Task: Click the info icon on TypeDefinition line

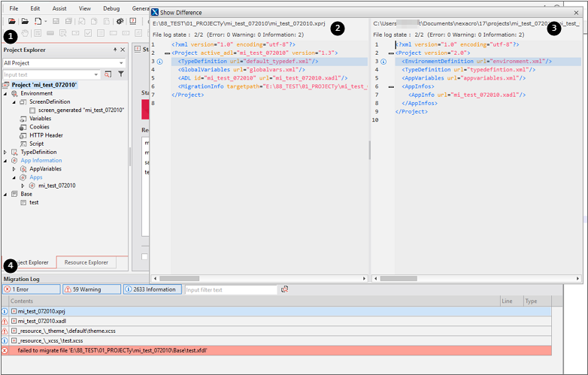Action: [159, 62]
